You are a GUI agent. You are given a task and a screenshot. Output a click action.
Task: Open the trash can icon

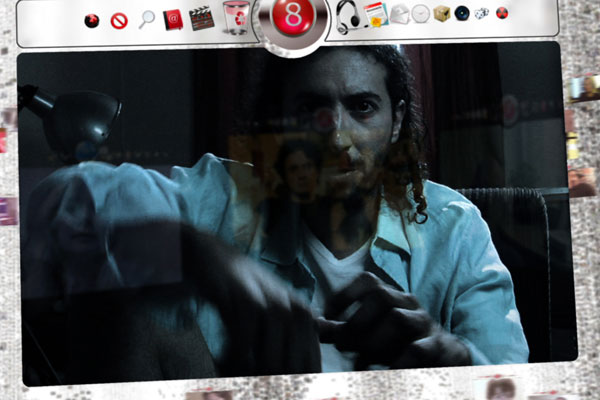pos(236,18)
